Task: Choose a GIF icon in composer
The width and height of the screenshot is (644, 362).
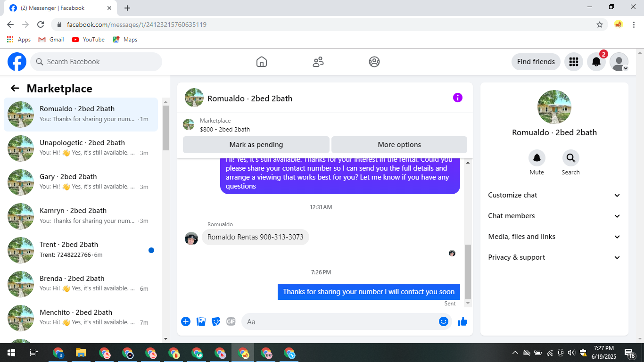Action: coord(231,321)
